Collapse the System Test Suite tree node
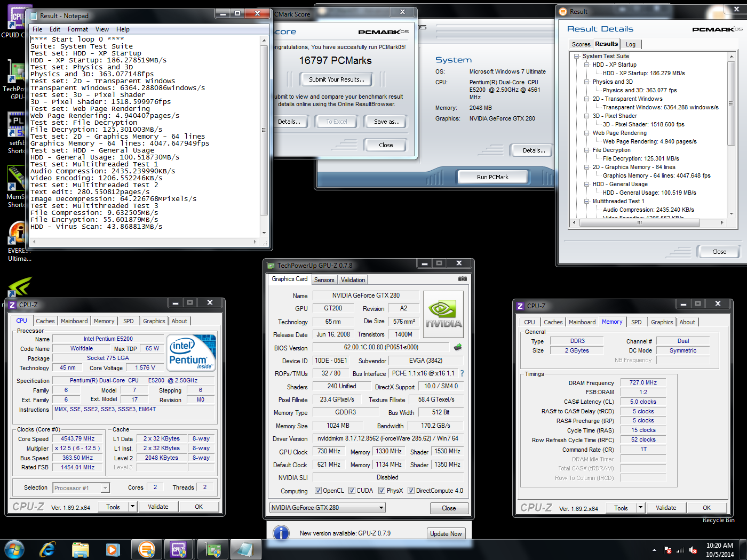 tap(577, 57)
